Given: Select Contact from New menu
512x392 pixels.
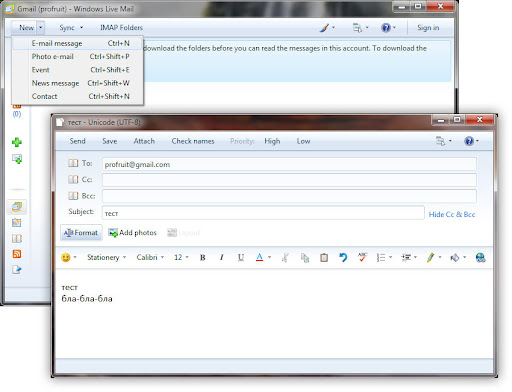Looking at the screenshot, I should [78, 96].
